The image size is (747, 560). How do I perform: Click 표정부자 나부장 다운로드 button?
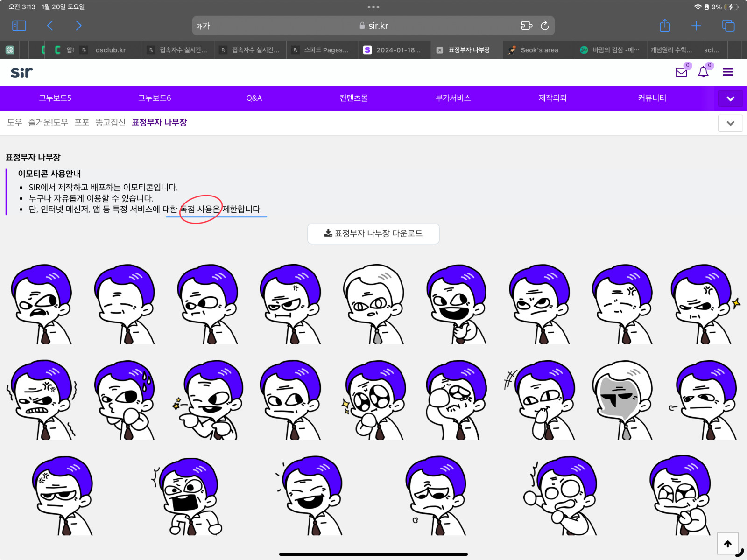coord(373,233)
